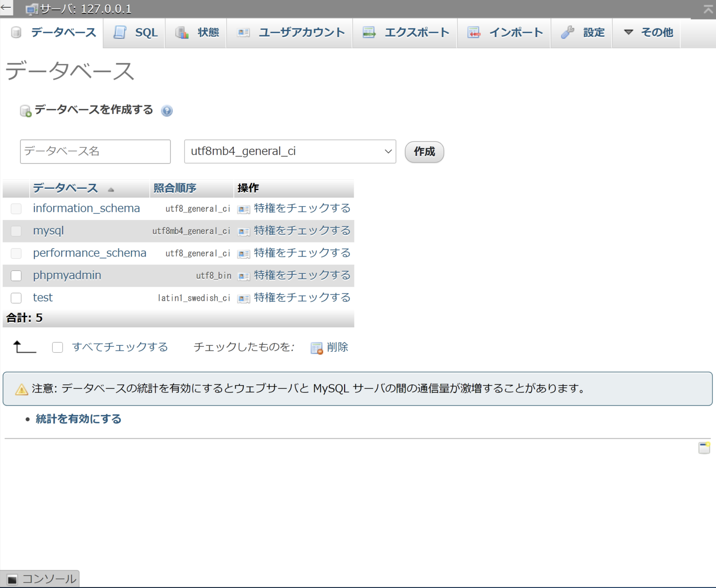Click the 状態 chart icon
Screen dimensions: 716x588
(x=182, y=32)
